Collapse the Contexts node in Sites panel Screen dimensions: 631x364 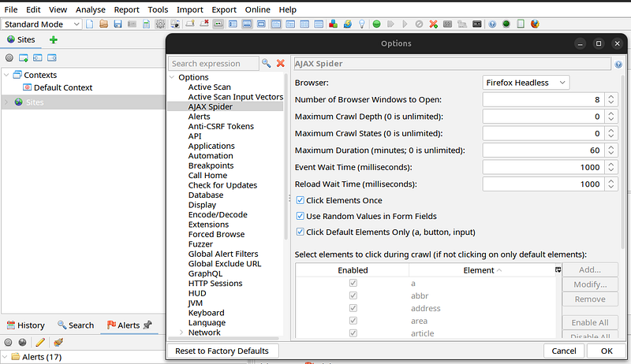[x=6, y=75]
